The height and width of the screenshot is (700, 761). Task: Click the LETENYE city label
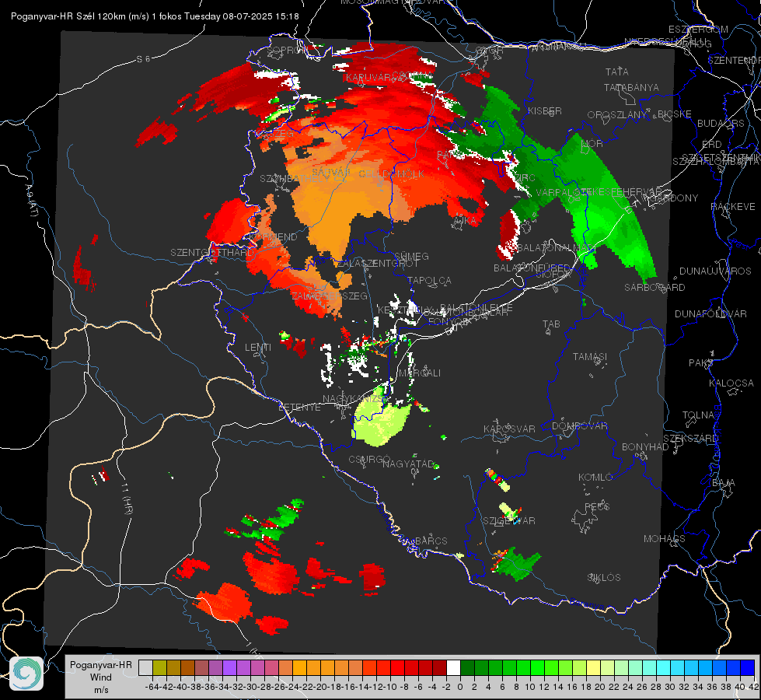299,407
